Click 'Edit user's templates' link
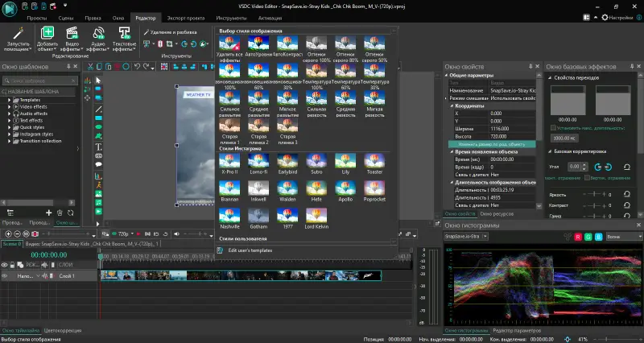The height and width of the screenshot is (343, 644). point(250,250)
